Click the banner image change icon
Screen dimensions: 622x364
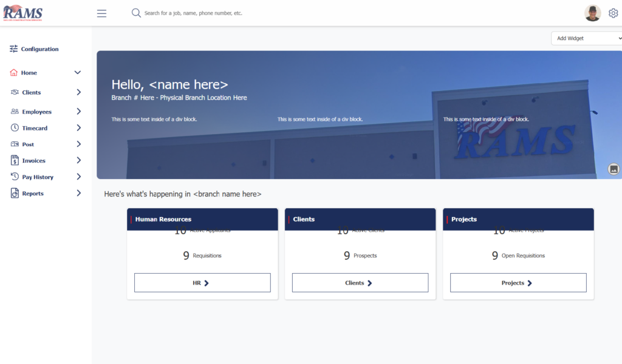tap(613, 169)
